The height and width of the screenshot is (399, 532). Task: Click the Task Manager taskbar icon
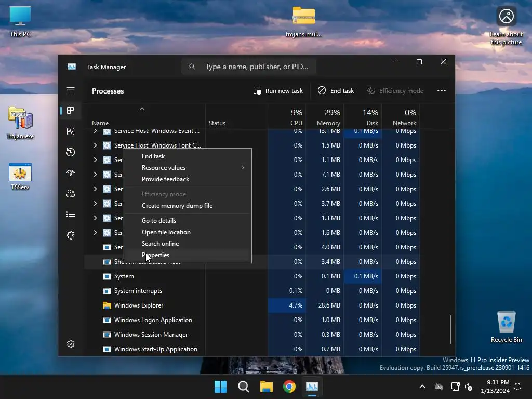[312, 387]
